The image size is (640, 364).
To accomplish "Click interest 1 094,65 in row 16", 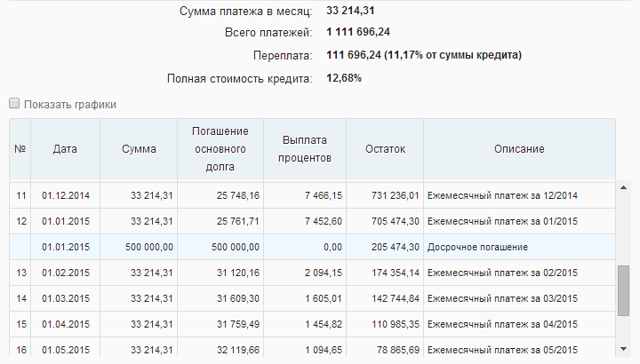I will click(323, 350).
